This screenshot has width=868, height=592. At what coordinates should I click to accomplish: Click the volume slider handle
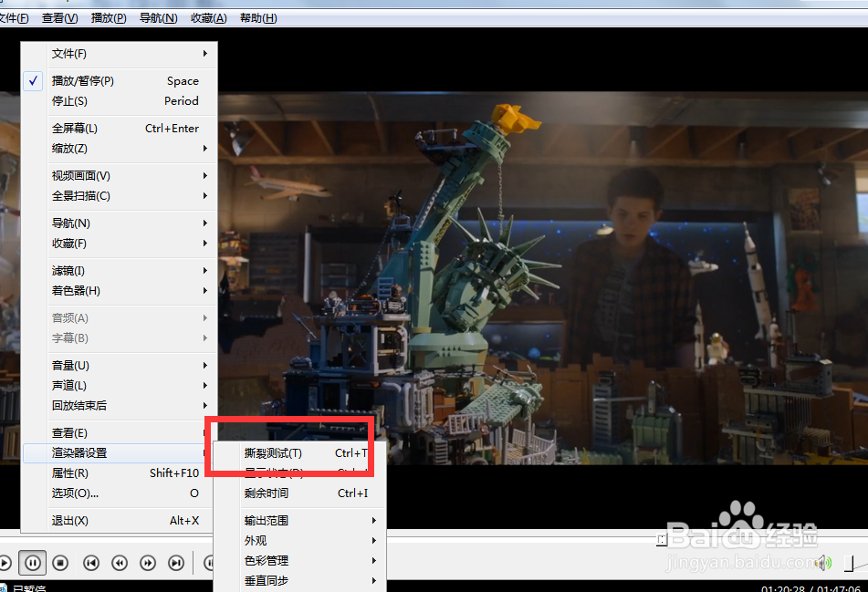pyautogui.click(x=849, y=563)
